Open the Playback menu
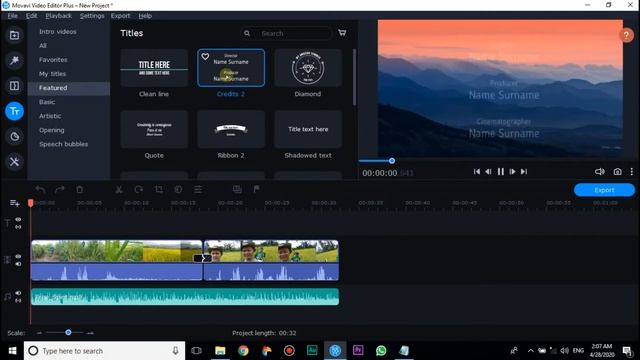 (58, 16)
